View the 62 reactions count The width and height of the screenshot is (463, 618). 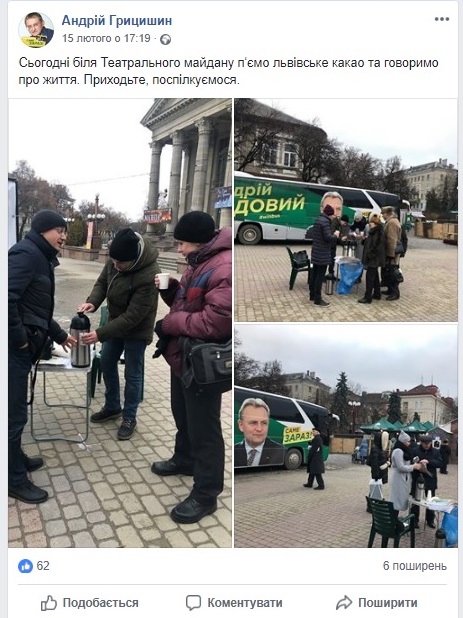tap(43, 566)
